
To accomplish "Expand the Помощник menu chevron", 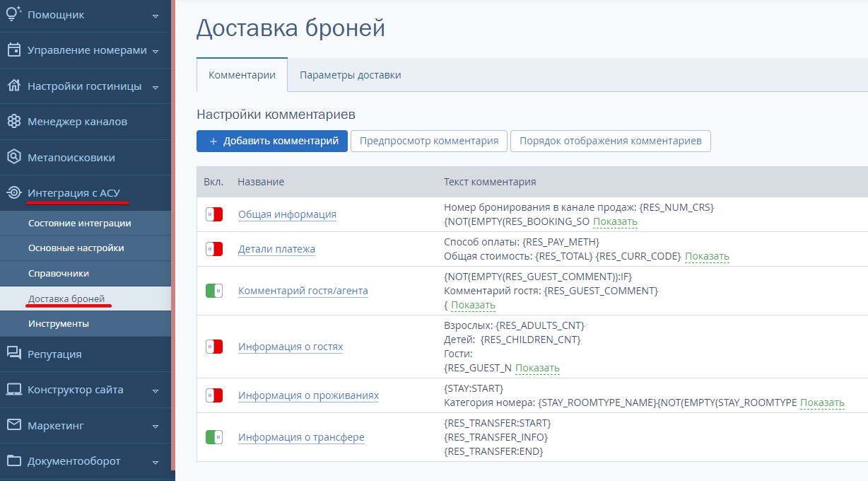I will point(155,16).
